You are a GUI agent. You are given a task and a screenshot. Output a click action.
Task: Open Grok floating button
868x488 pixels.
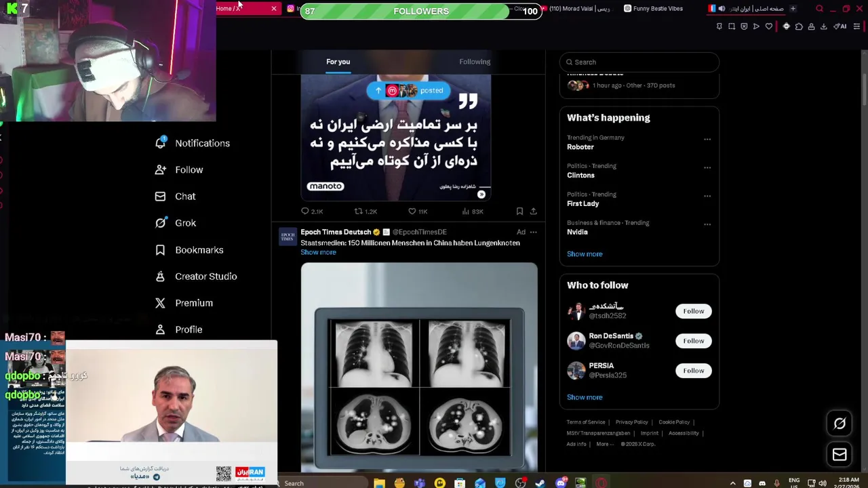click(x=840, y=424)
